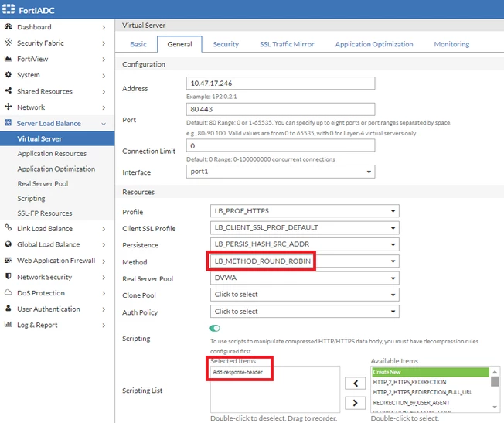Open Scripting sidebar submenu item
504x423 pixels.
coord(31,199)
